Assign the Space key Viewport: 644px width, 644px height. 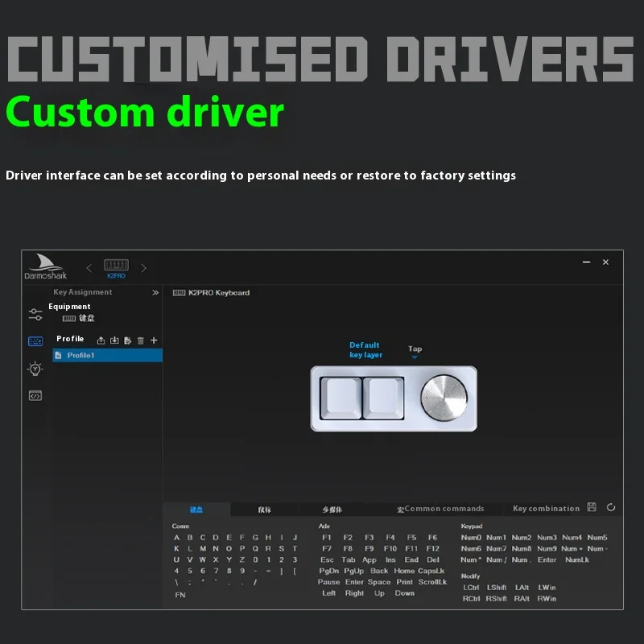(x=378, y=581)
